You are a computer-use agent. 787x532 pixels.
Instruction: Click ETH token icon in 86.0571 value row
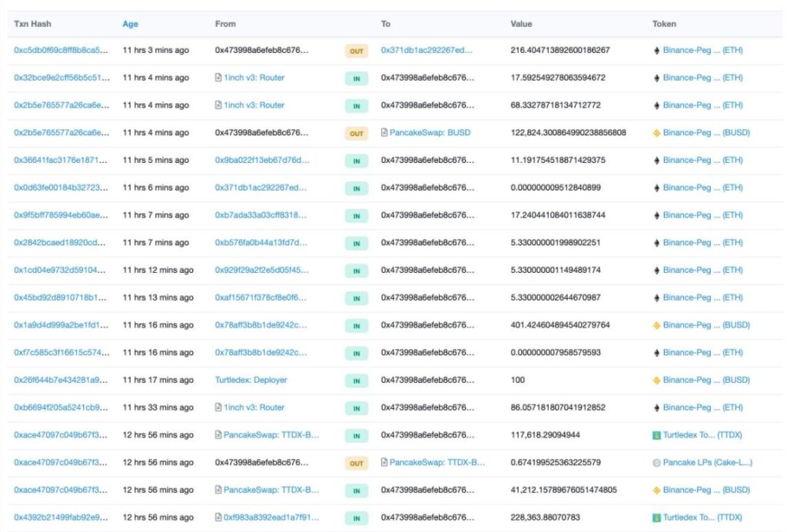(656, 407)
